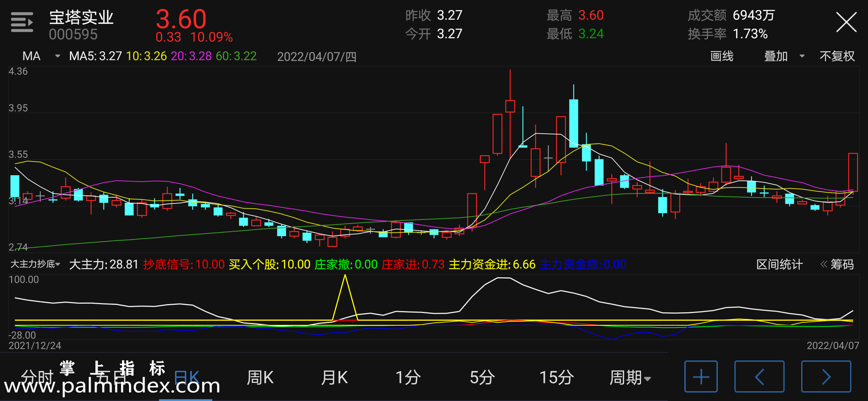Switch to the 1分 tab
The height and width of the screenshot is (401, 868).
coord(408,378)
